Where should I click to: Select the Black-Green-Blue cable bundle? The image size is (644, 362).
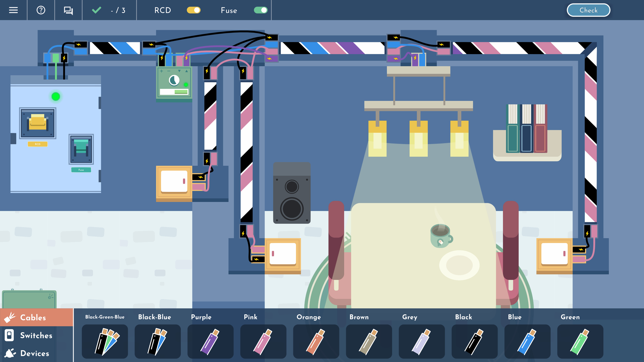105,342
